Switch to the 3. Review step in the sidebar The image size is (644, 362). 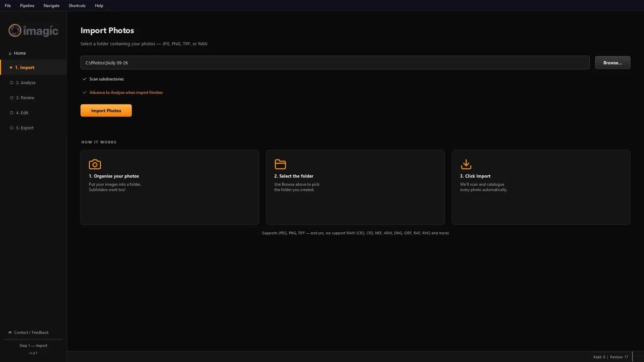click(x=34, y=98)
